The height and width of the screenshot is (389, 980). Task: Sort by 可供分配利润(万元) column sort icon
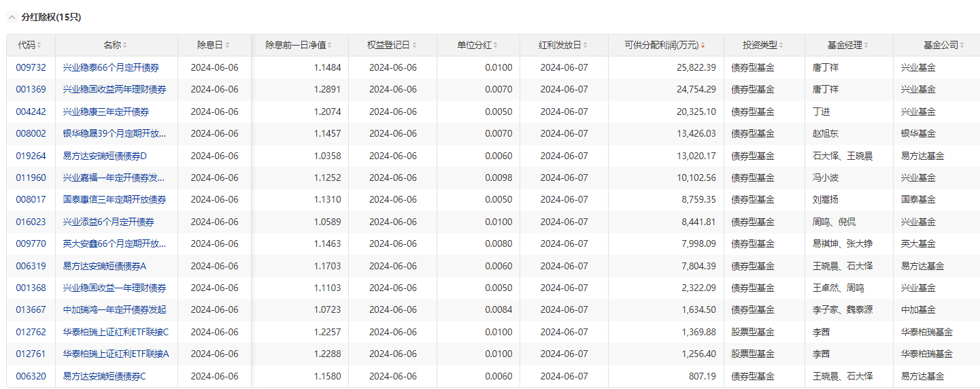tap(703, 46)
